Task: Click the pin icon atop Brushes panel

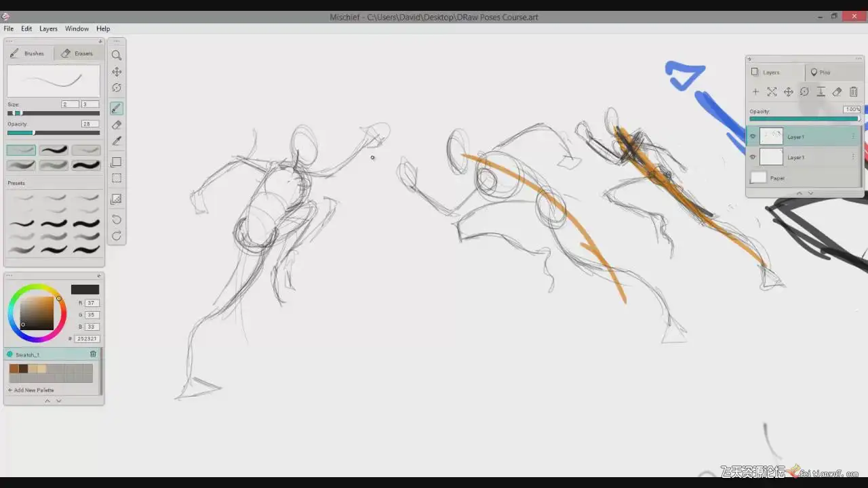Action: [x=100, y=41]
